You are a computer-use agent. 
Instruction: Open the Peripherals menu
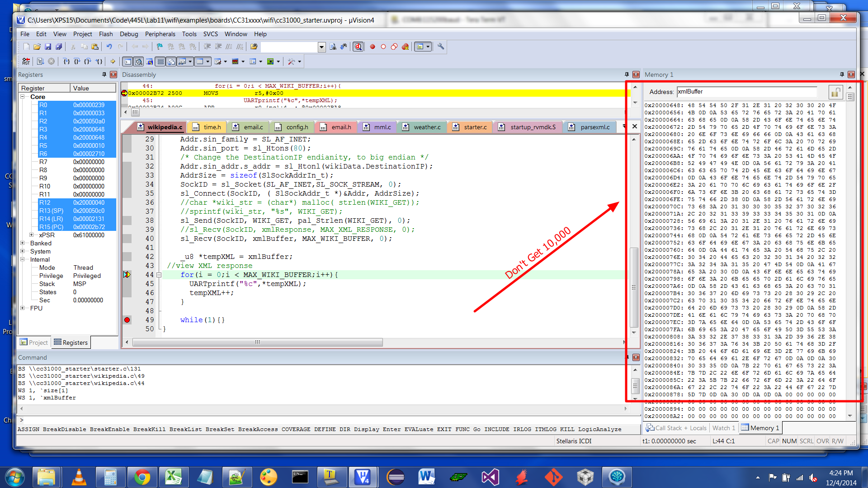160,34
